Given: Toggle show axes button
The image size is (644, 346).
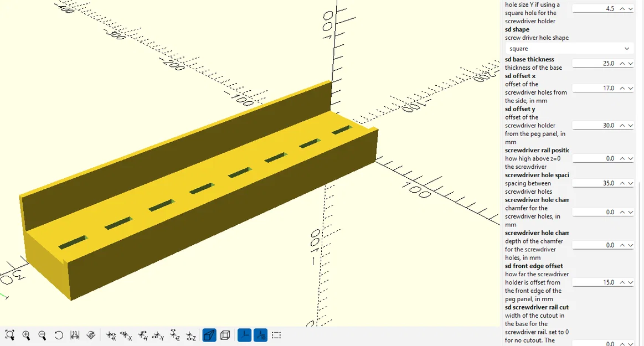Looking at the screenshot, I should coord(244,335).
